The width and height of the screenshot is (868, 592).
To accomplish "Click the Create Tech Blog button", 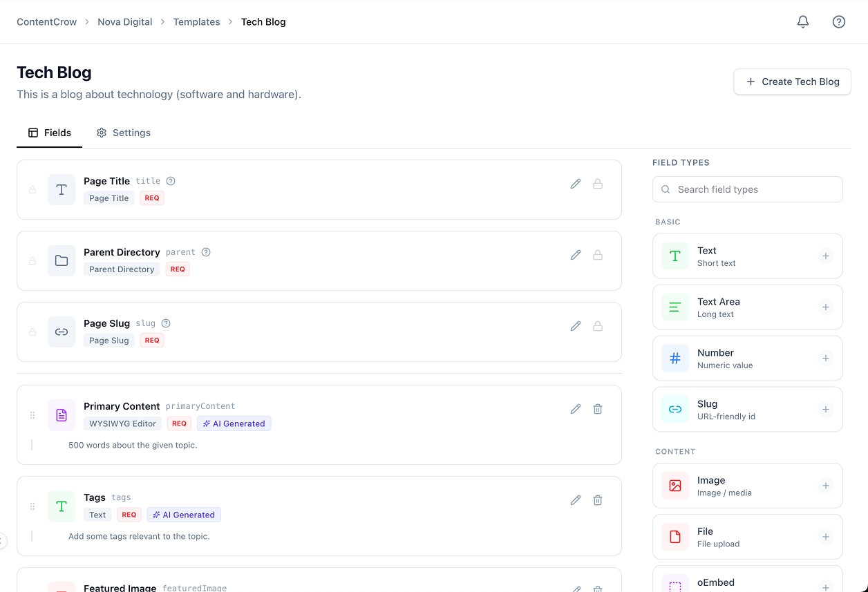I will click(x=792, y=82).
